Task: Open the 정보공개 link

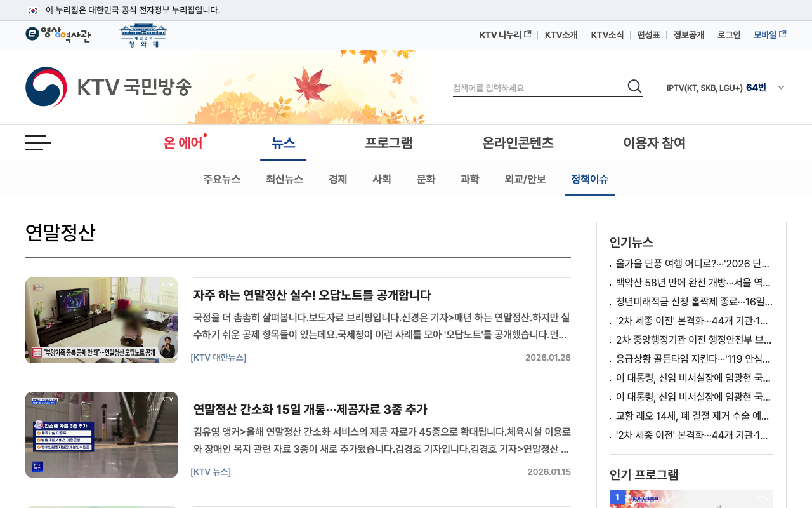Action: tap(688, 35)
